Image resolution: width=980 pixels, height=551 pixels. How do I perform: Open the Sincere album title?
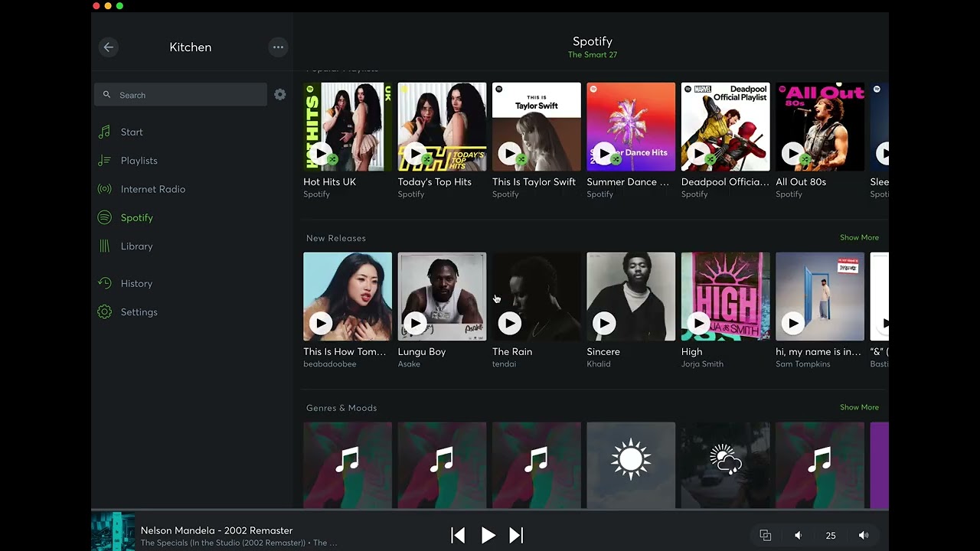[x=603, y=352]
